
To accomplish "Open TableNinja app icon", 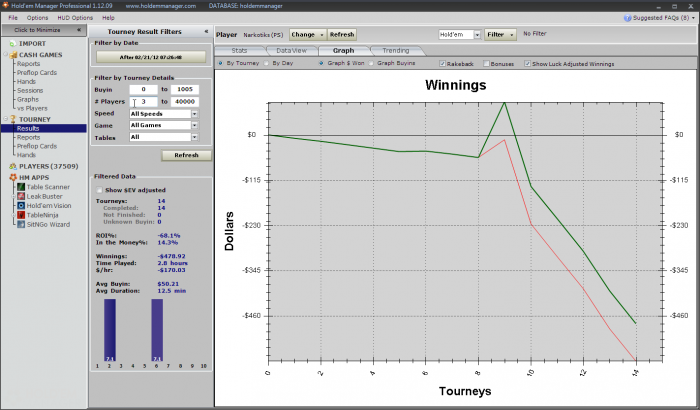I will (x=21, y=215).
